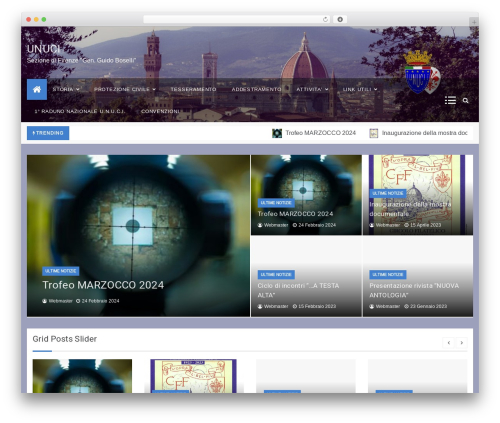This screenshot has width=500, height=423.
Task: Click slider next arrow in Grid Posts Slider
Action: (x=462, y=343)
